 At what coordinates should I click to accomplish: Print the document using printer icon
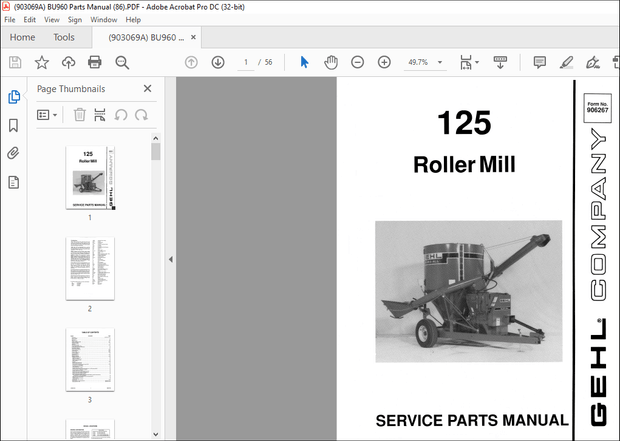click(x=95, y=62)
